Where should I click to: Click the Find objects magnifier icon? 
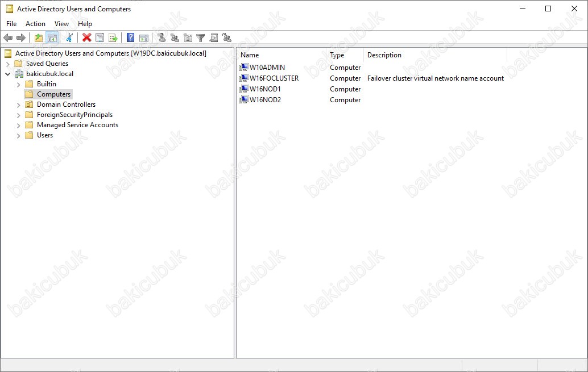pos(214,37)
